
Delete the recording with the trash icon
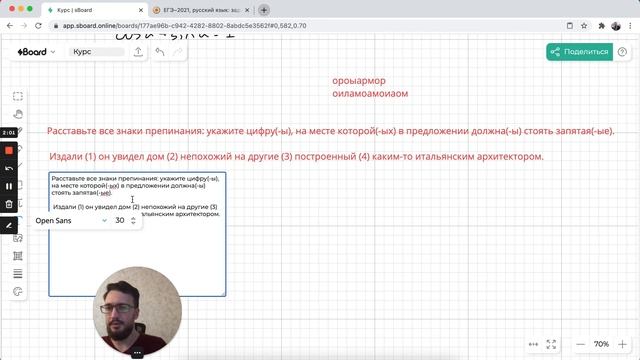(9, 204)
